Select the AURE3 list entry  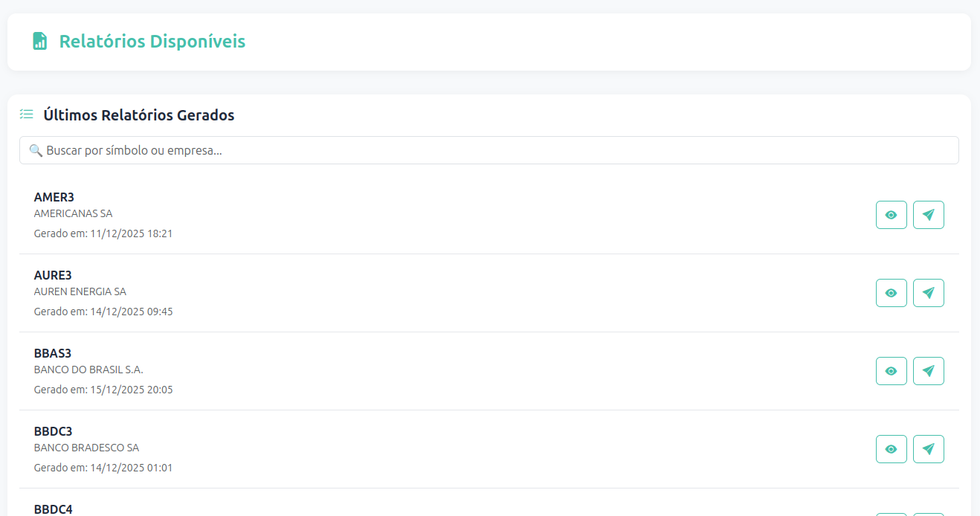446,293
